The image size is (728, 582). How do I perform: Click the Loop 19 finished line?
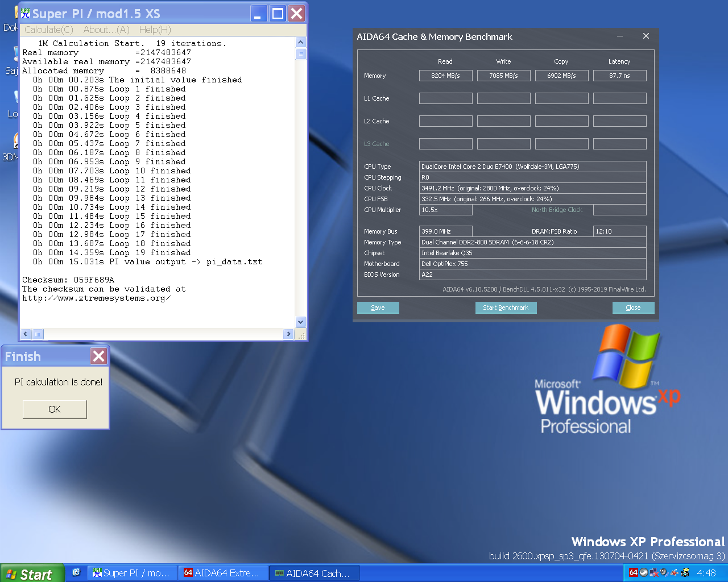tap(111, 252)
